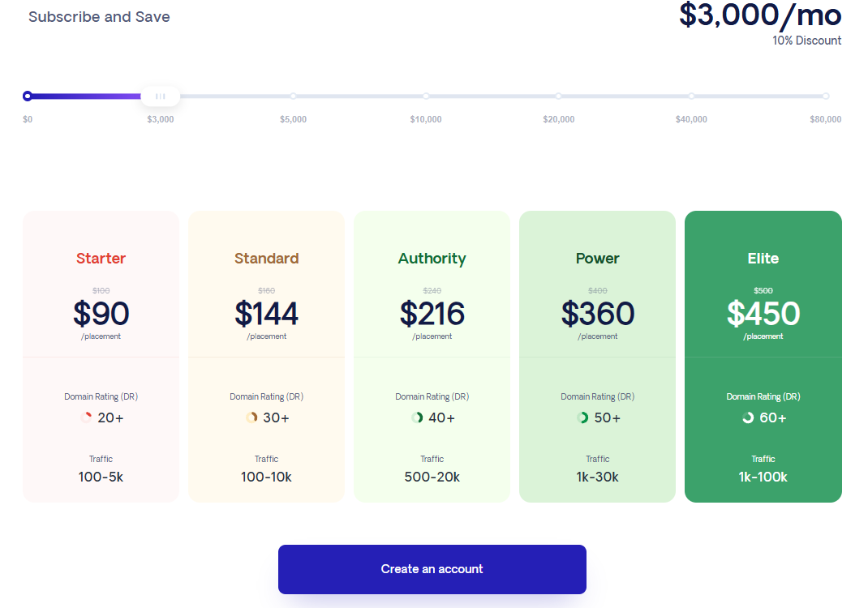The height and width of the screenshot is (608, 868).
Task: Click the $3,000/mo price display
Action: tap(760, 15)
